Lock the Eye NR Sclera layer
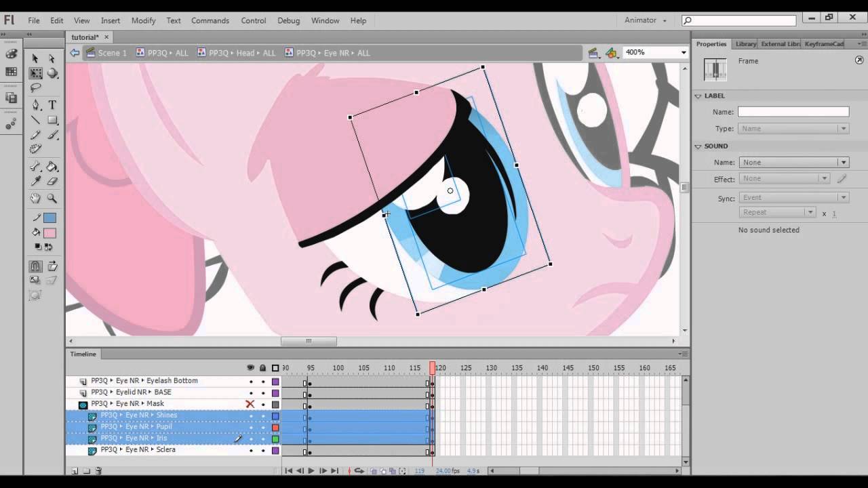The width and height of the screenshot is (868, 488). [263, 451]
